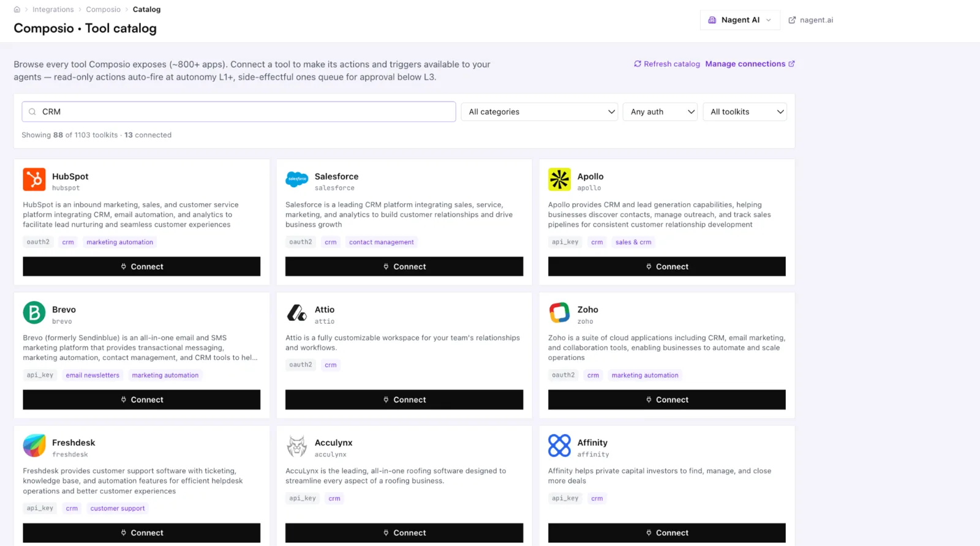Screen dimensions: 980x546
Task: Click the marketing automation tag on Brevo
Action: click(165, 375)
